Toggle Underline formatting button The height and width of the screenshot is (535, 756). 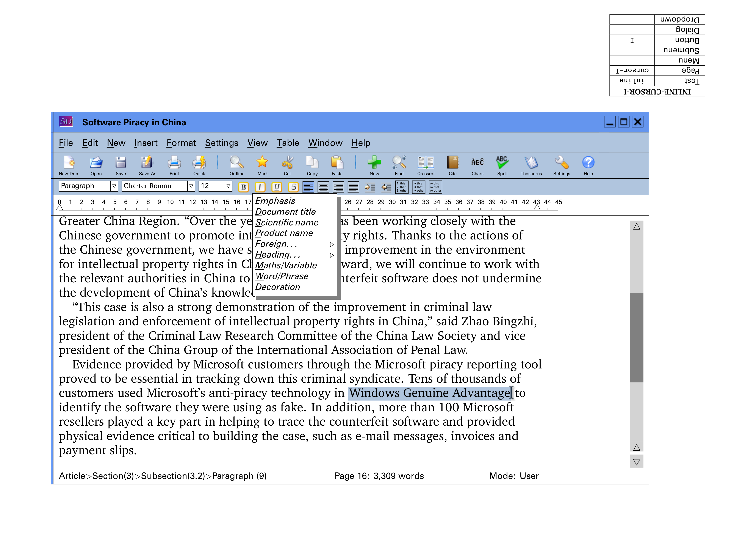(x=277, y=187)
